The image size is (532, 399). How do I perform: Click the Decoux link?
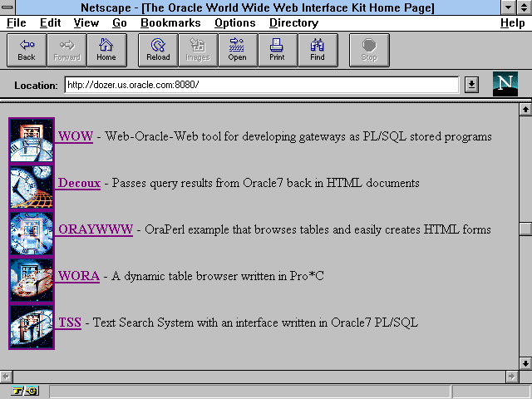[x=79, y=183]
